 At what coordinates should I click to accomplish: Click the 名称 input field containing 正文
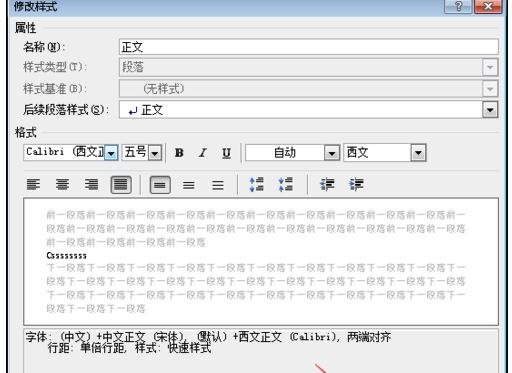click(x=309, y=47)
